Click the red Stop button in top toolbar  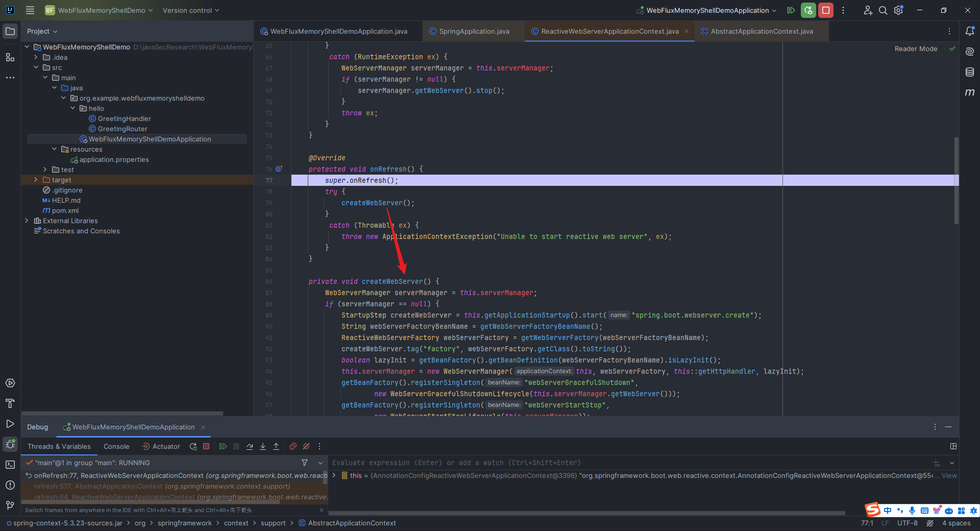click(825, 10)
